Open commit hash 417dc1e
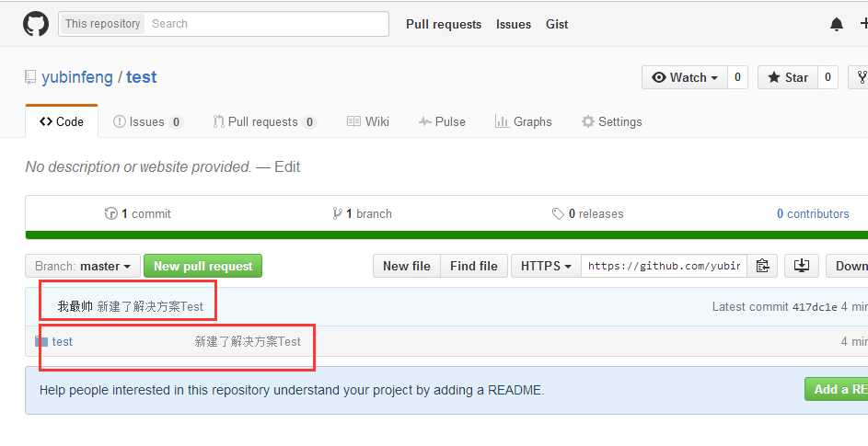 [x=815, y=307]
